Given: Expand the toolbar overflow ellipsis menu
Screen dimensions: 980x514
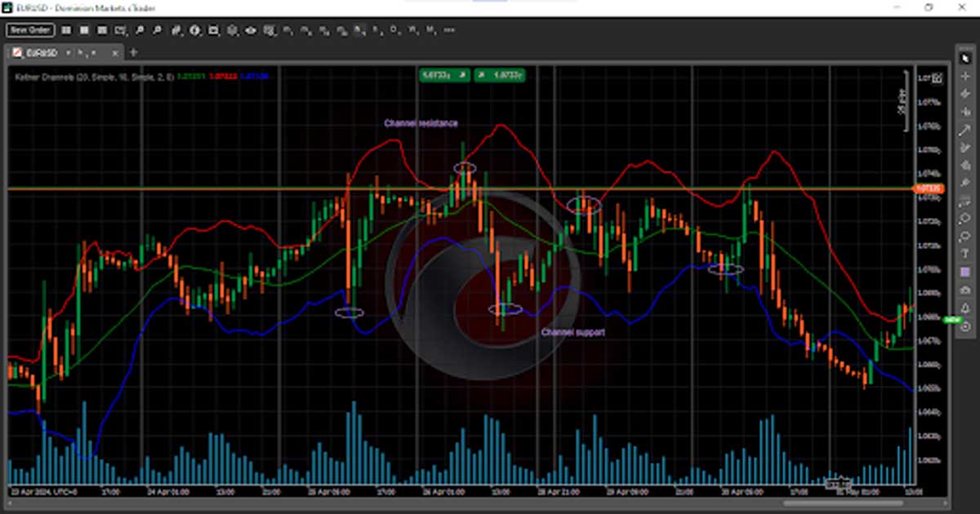Looking at the screenshot, I should pos(449,30).
